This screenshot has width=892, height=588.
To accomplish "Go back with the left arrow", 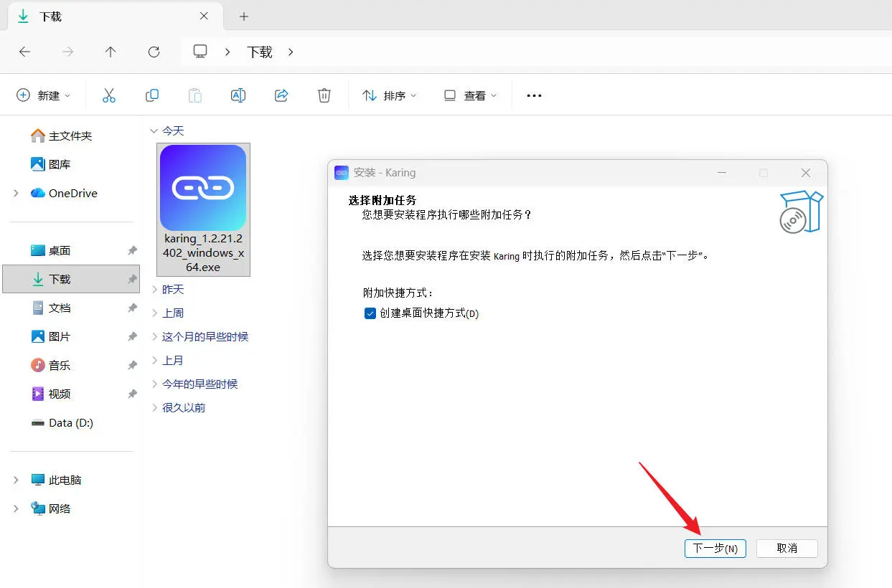I will [x=24, y=52].
